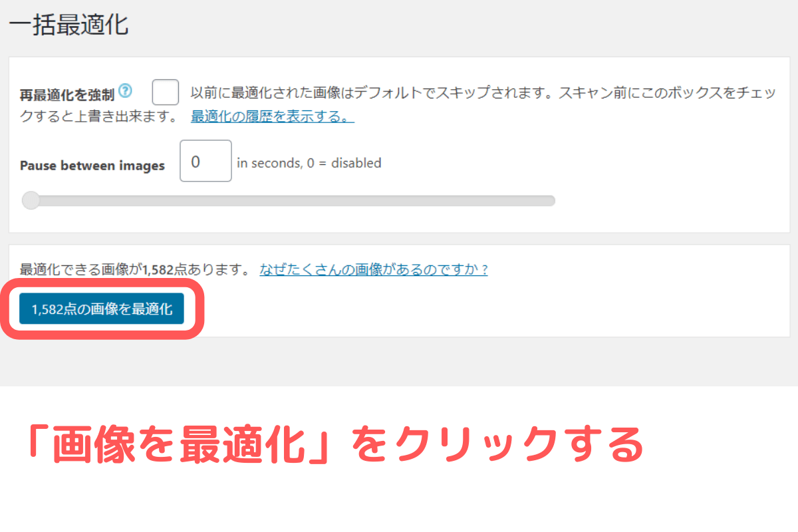Click the 1,582点の画像を最適化 button
Image resolution: width=798 pixels, height=532 pixels.
pyautogui.click(x=102, y=309)
